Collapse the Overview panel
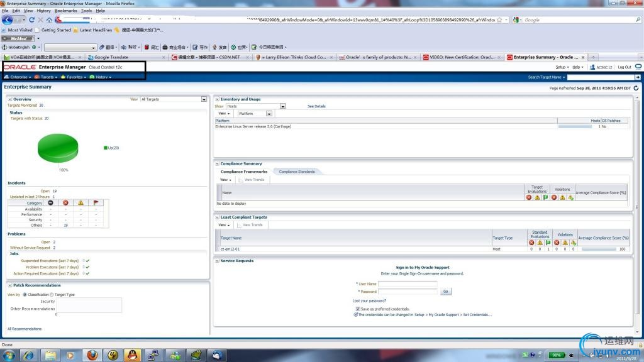Viewport: 644px width, 362px height. (x=9, y=99)
